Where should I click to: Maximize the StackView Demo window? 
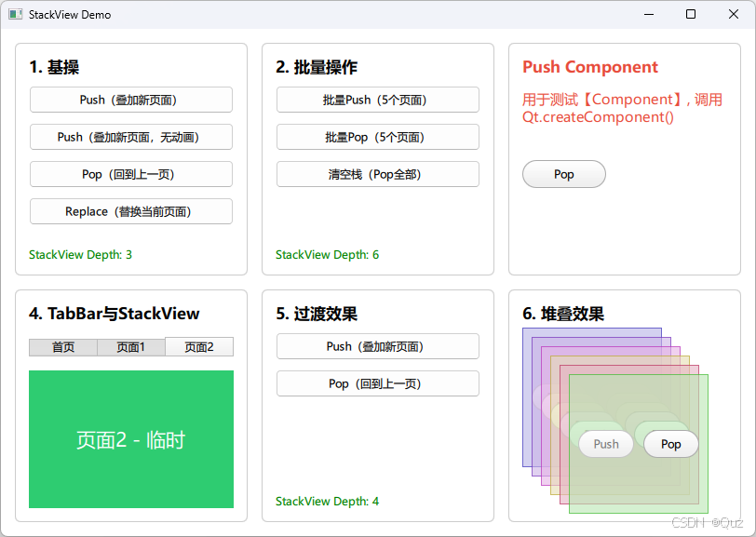[x=691, y=15]
